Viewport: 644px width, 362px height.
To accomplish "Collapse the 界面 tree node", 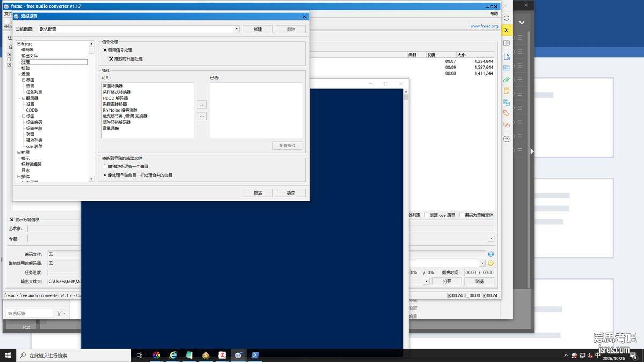I will 24,80.
